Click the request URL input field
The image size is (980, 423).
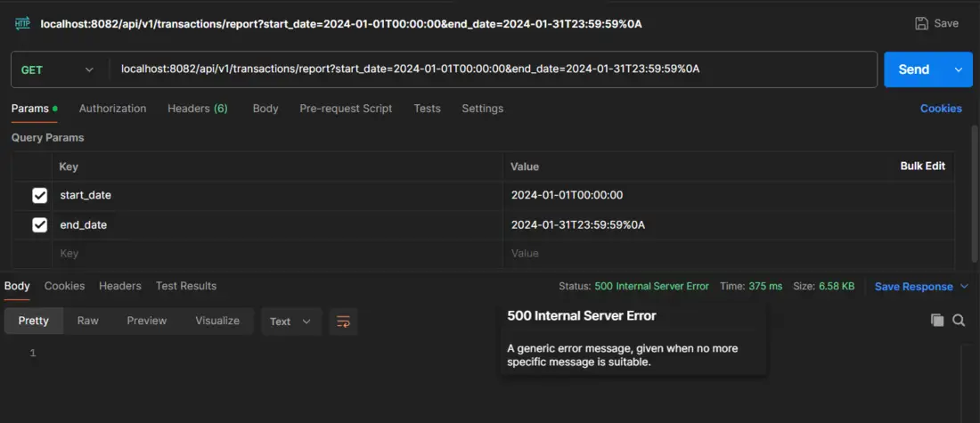(x=490, y=69)
